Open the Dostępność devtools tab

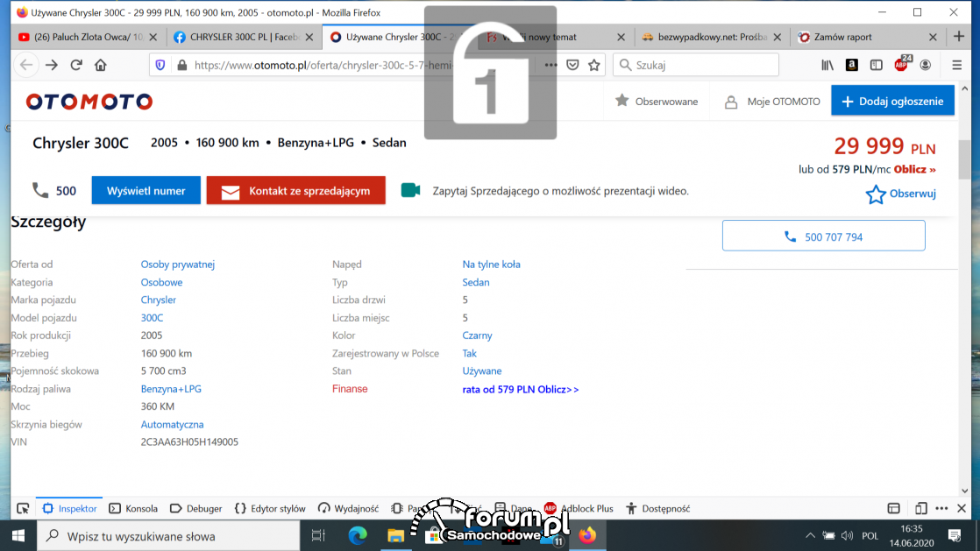click(657, 509)
